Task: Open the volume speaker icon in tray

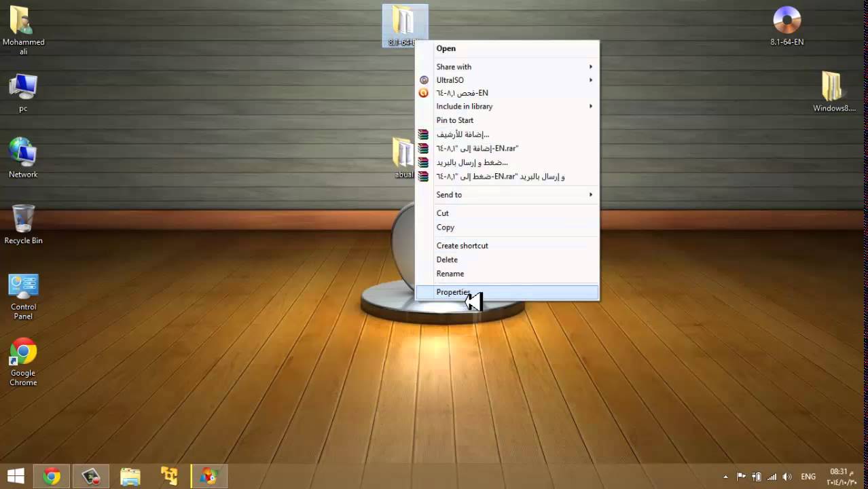Action: (x=787, y=477)
